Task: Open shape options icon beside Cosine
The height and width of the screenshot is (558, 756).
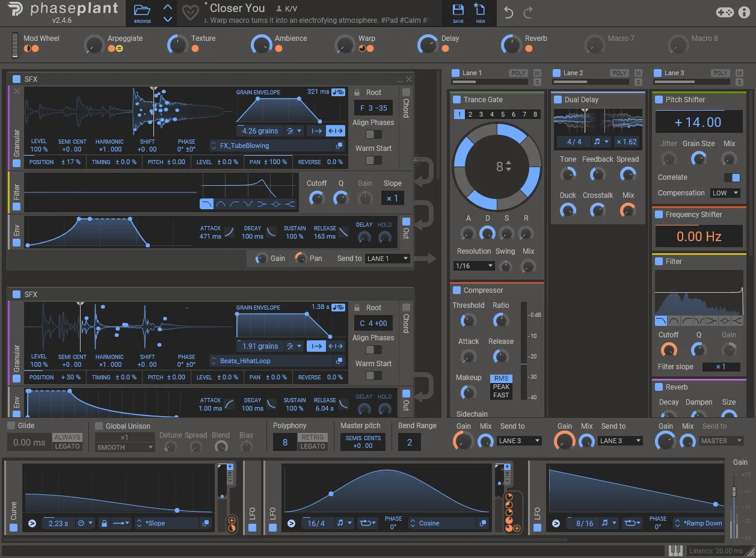Action: [484, 523]
